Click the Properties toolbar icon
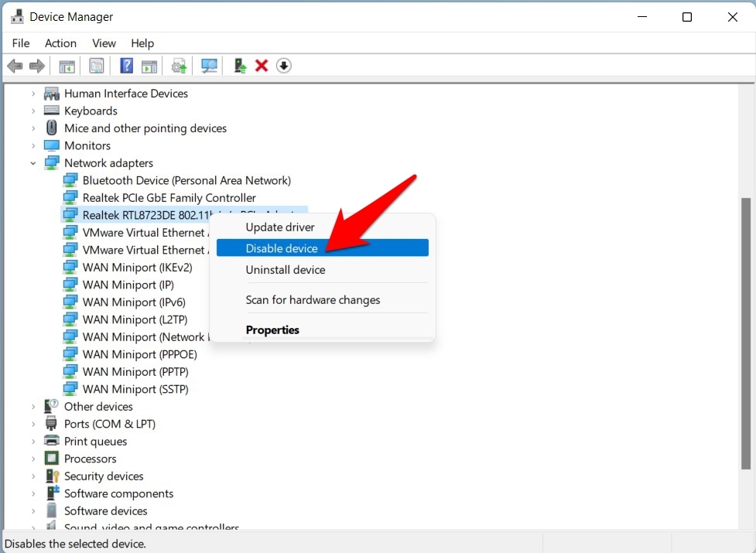The width and height of the screenshot is (756, 553). point(96,65)
